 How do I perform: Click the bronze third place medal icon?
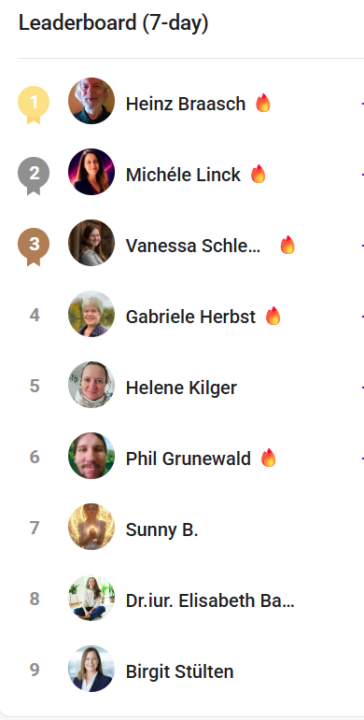[34, 247]
